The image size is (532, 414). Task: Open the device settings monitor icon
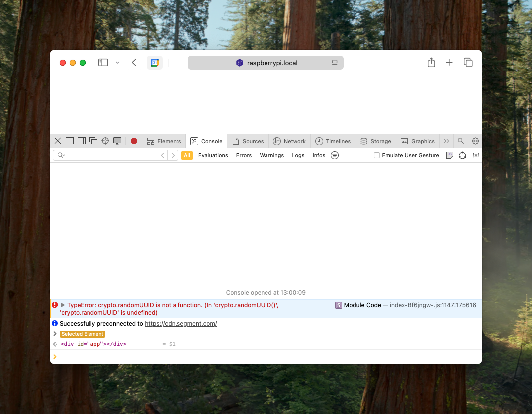pyautogui.click(x=117, y=141)
